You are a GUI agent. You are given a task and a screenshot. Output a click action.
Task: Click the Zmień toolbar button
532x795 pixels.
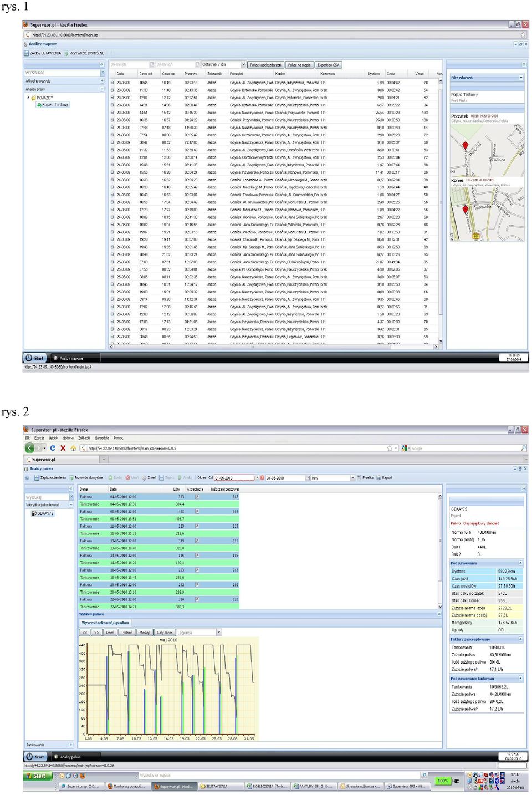[x=149, y=478]
